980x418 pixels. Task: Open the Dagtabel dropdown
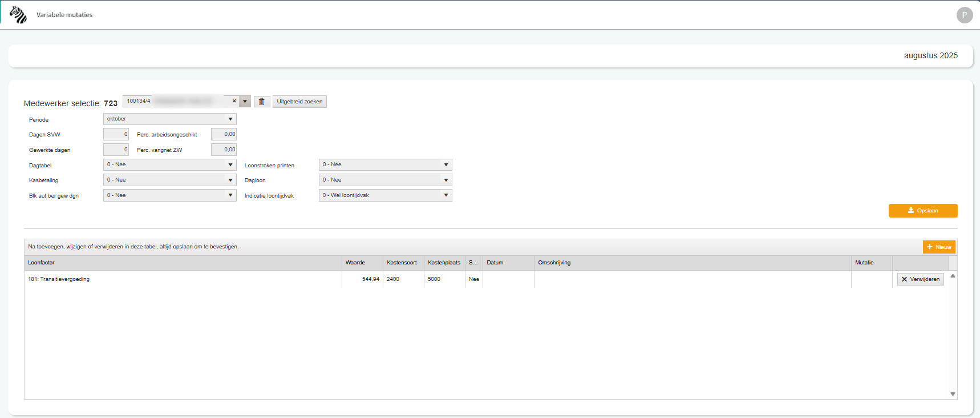pos(169,164)
